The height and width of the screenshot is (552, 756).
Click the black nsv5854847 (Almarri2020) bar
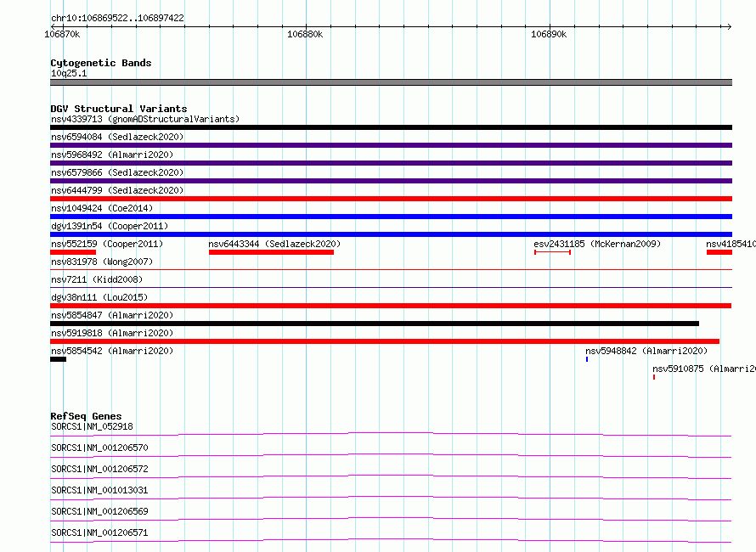point(375,324)
